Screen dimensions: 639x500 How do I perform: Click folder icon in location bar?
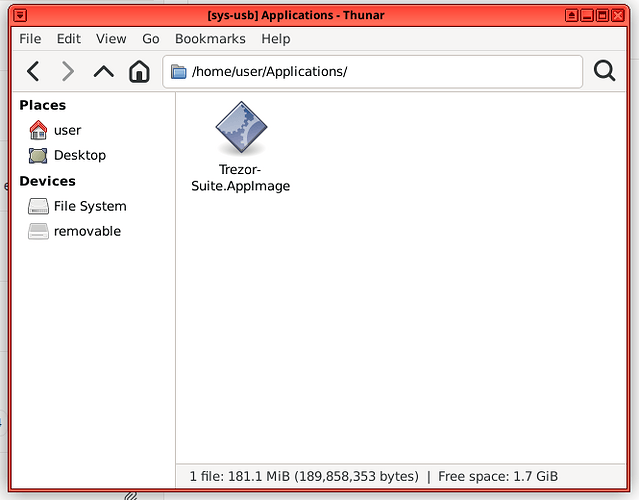178,72
